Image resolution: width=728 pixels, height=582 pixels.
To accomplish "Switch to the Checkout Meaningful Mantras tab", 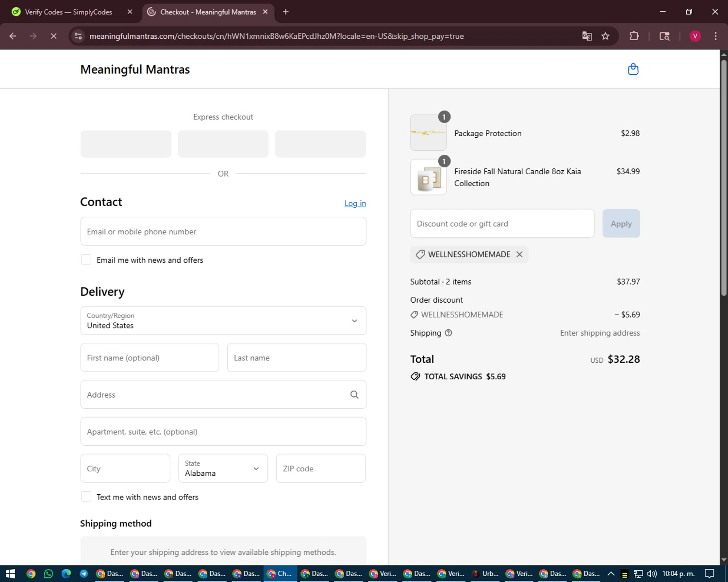I will 208,12.
